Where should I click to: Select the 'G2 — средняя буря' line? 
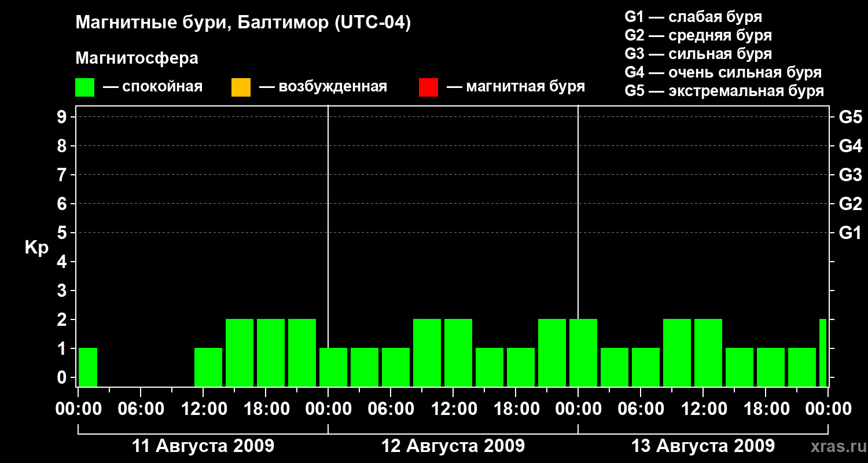[698, 35]
